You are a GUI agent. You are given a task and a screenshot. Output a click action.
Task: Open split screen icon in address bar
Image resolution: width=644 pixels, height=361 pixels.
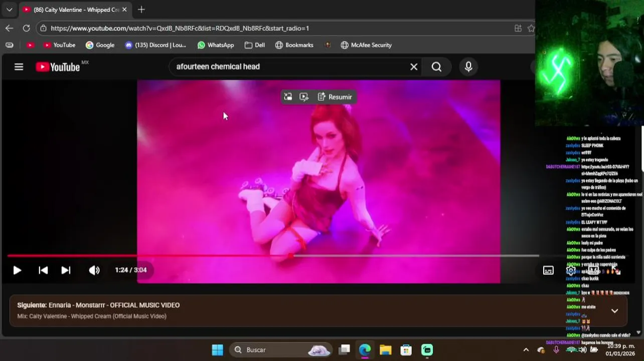click(x=518, y=29)
